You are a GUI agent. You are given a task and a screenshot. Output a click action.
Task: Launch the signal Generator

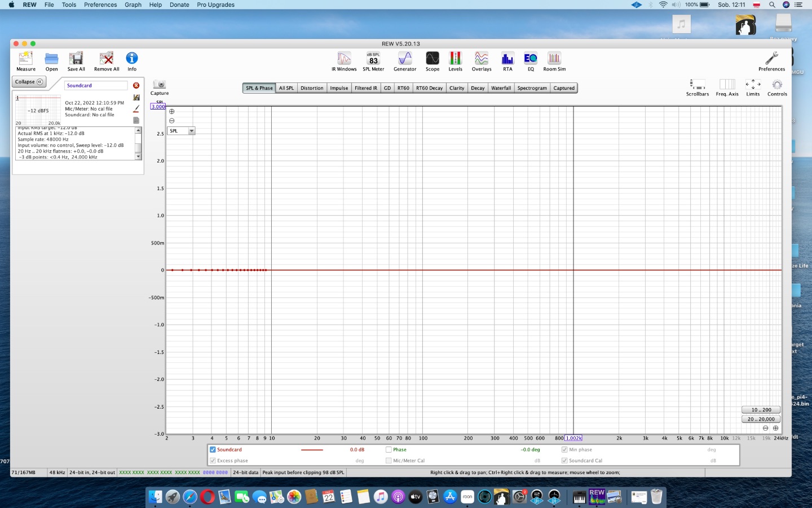(x=405, y=61)
